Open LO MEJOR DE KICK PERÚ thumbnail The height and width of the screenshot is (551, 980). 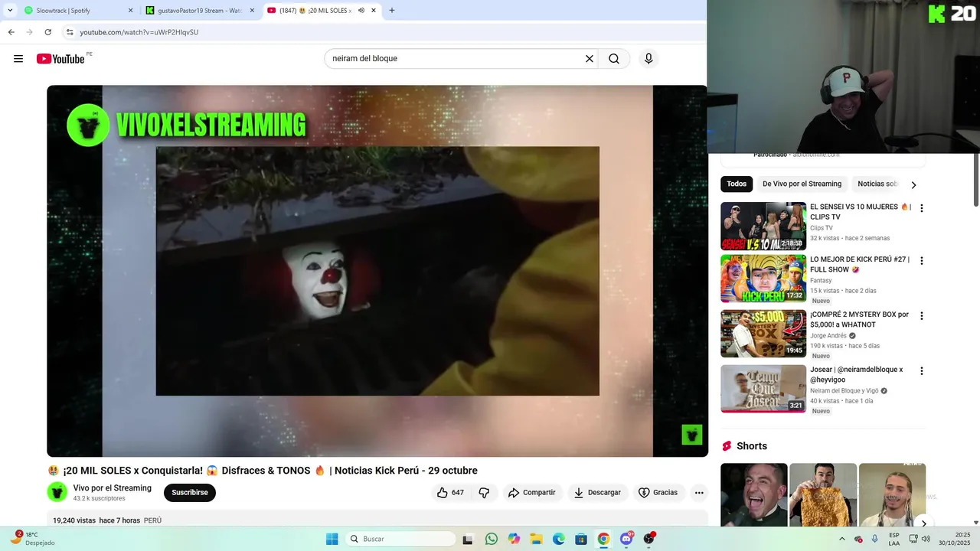coord(763,279)
